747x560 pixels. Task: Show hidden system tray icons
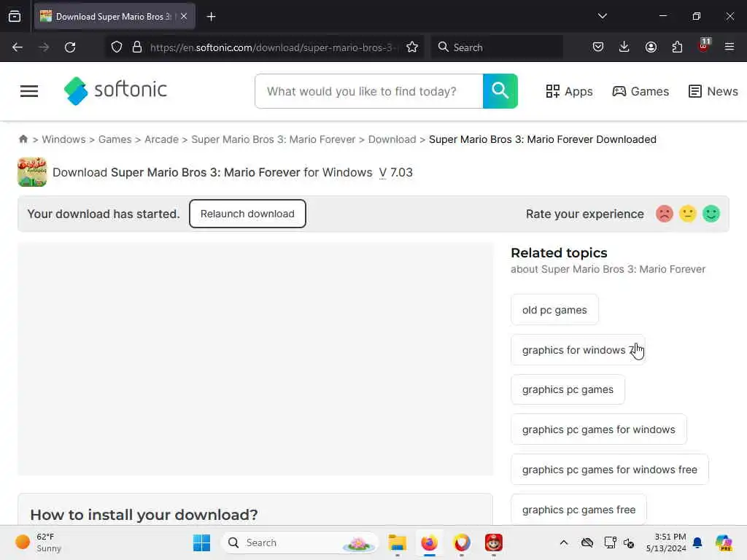tap(564, 542)
